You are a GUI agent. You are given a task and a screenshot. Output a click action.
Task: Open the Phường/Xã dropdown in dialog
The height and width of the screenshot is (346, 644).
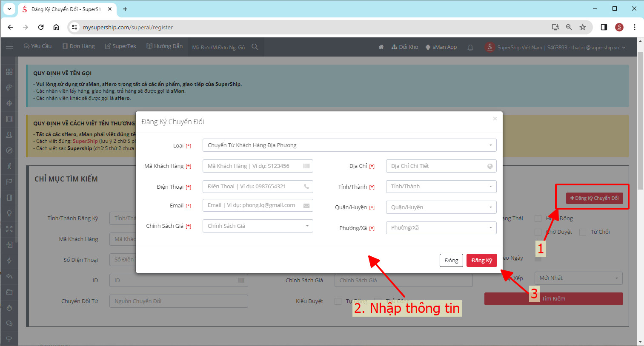pos(441,228)
